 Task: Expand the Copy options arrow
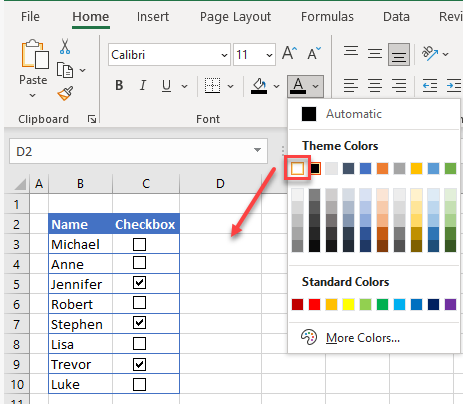(82, 70)
